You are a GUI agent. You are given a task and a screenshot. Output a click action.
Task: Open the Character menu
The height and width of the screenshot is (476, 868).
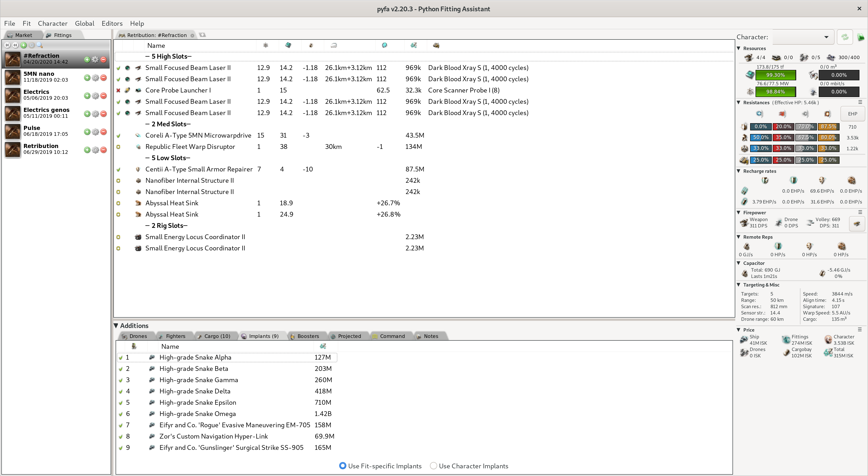point(53,23)
